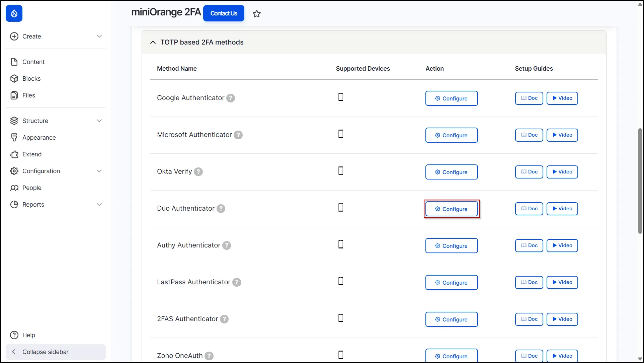644x363 pixels.
Task: Open Content in the sidebar
Action: pyautogui.click(x=56, y=62)
